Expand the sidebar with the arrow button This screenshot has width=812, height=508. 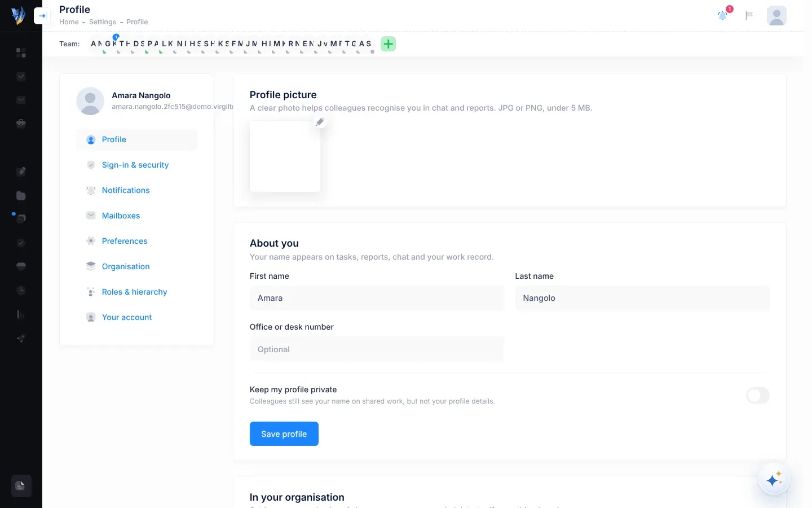42,16
